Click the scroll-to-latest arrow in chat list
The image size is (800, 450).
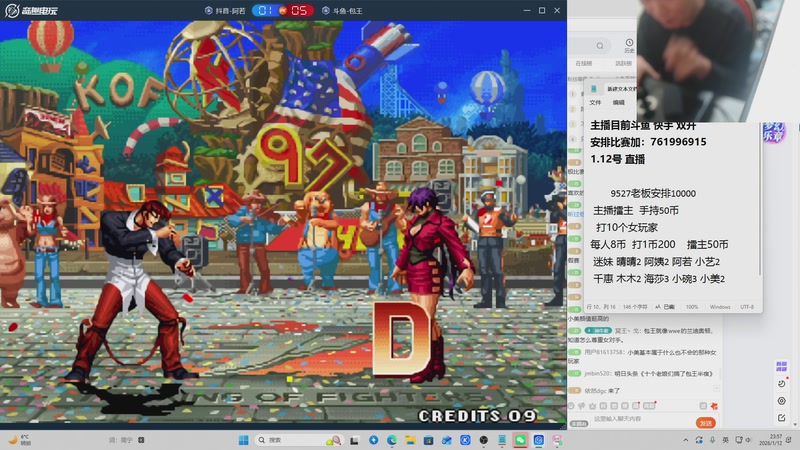716,389
